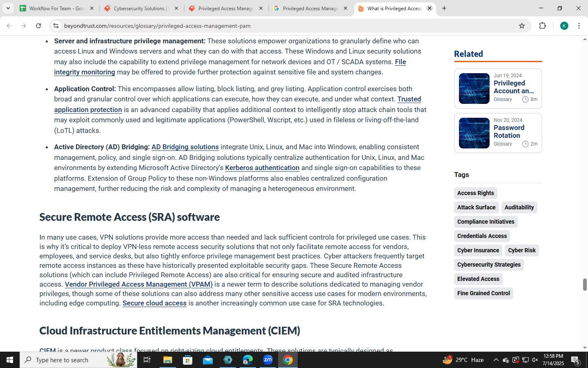This screenshot has height=368, width=588.
Task: Open Microsoft Edge from taskbar
Action: [248, 360]
